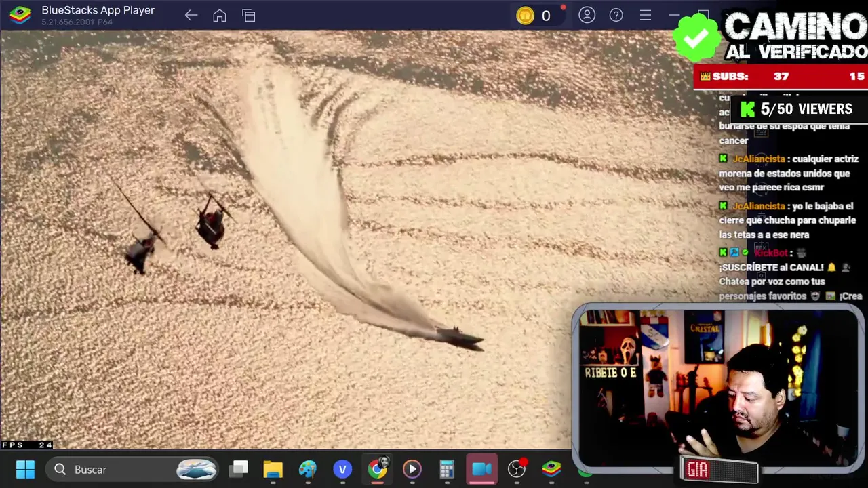
Task: Switch to Google Chrome on the taskbar
Action: coord(378,468)
